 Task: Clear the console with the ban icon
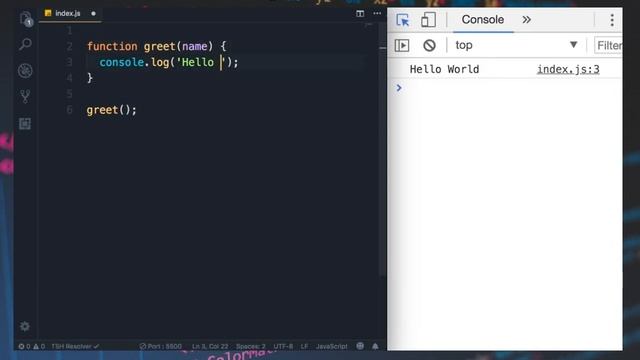(x=429, y=45)
